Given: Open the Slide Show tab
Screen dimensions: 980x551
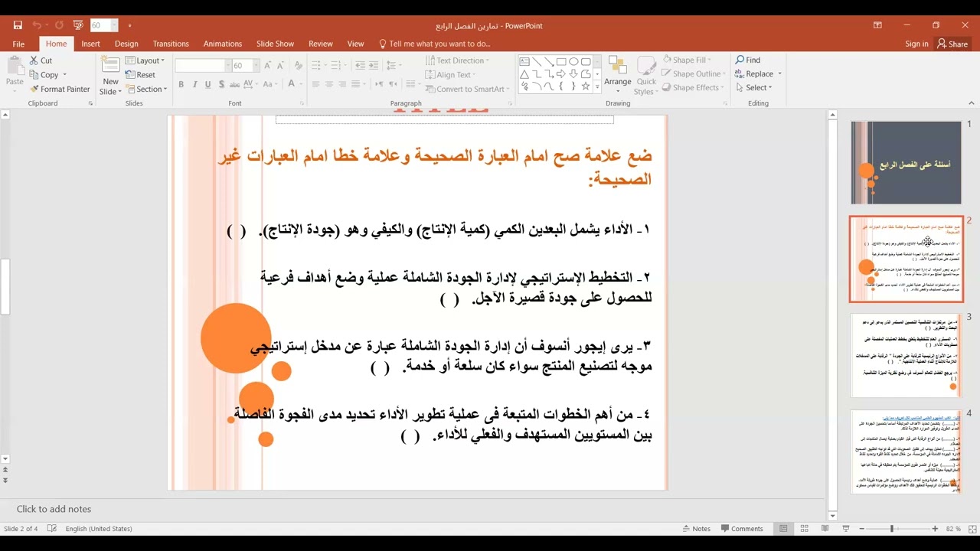Looking at the screenshot, I should pyautogui.click(x=275, y=44).
